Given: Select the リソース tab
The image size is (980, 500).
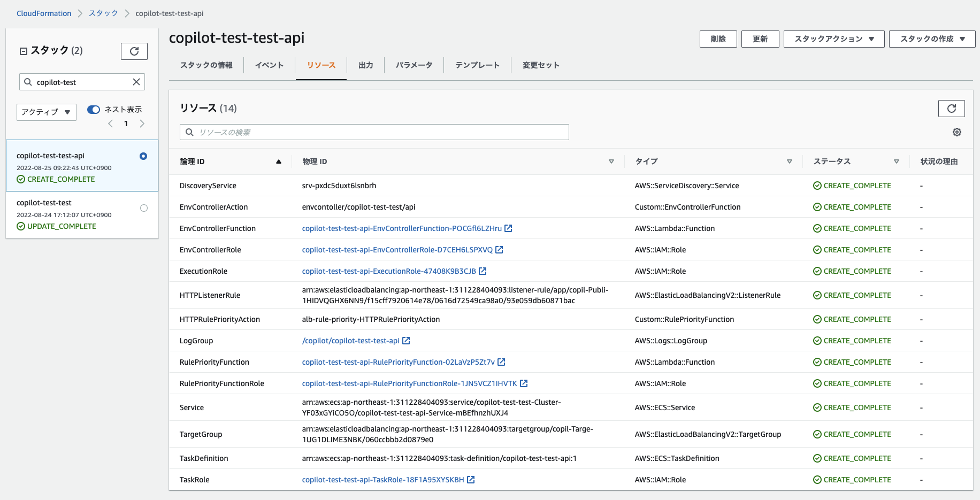Looking at the screenshot, I should click(321, 65).
